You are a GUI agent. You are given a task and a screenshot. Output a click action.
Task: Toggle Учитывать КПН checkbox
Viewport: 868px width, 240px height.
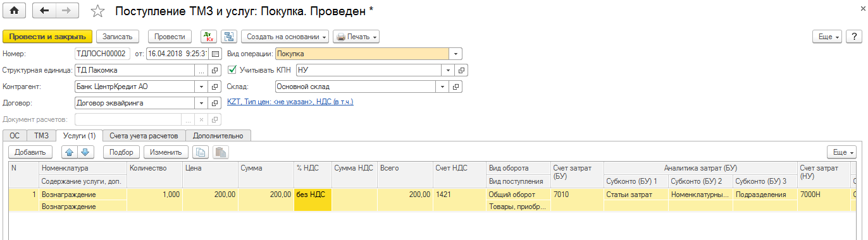point(232,70)
